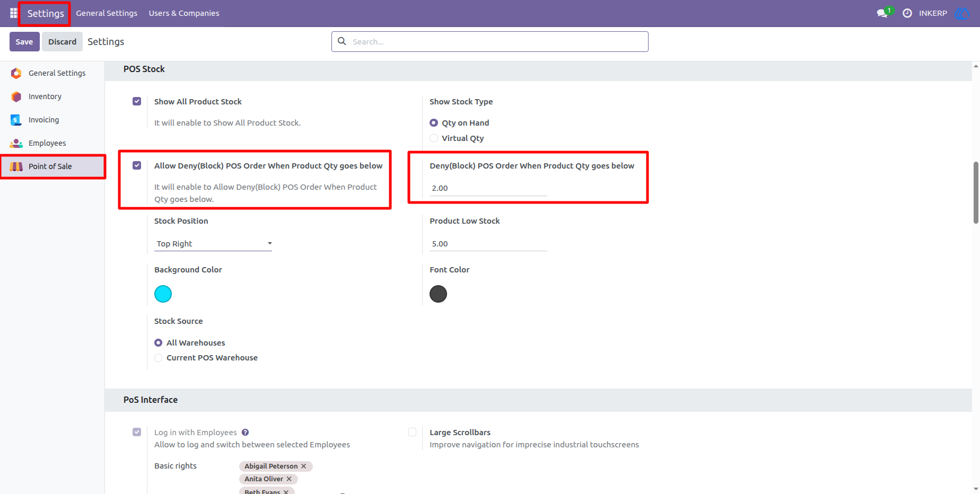This screenshot has width=980, height=494.
Task: Click the search magnifier icon
Action: click(342, 41)
